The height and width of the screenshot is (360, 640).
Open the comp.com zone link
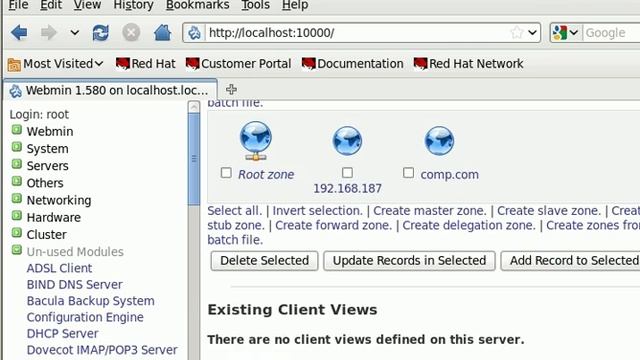tap(449, 175)
